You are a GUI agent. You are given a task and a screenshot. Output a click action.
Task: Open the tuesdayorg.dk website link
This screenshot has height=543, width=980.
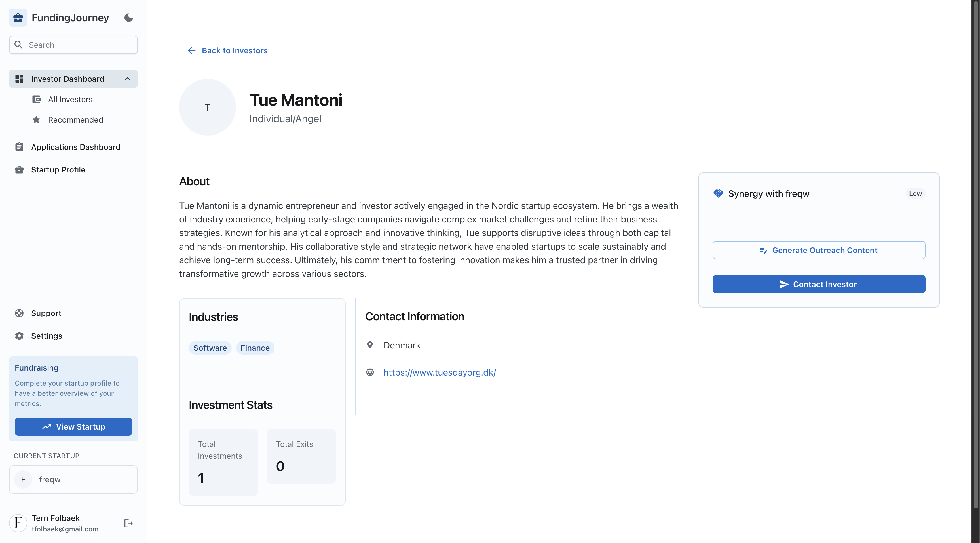[x=440, y=372]
